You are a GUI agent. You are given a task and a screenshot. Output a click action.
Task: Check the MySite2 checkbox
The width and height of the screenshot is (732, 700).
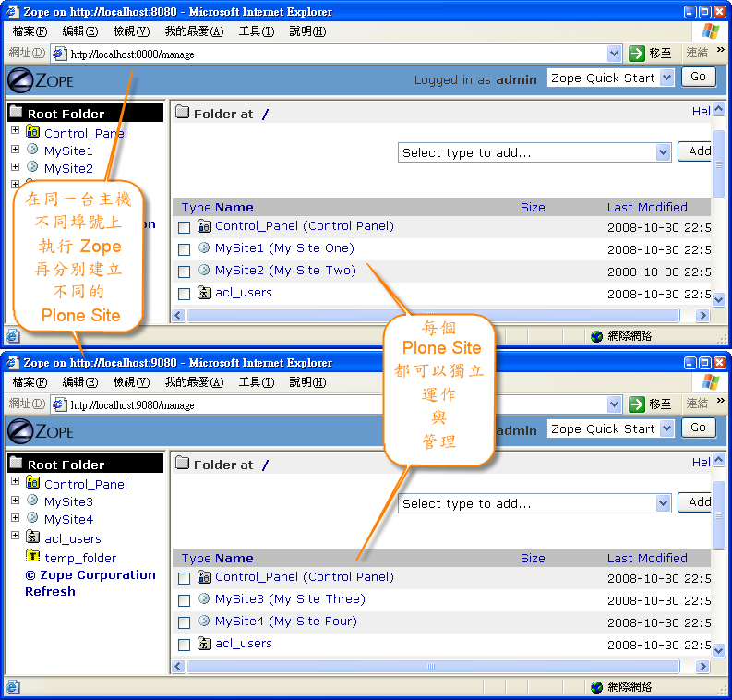click(x=184, y=272)
